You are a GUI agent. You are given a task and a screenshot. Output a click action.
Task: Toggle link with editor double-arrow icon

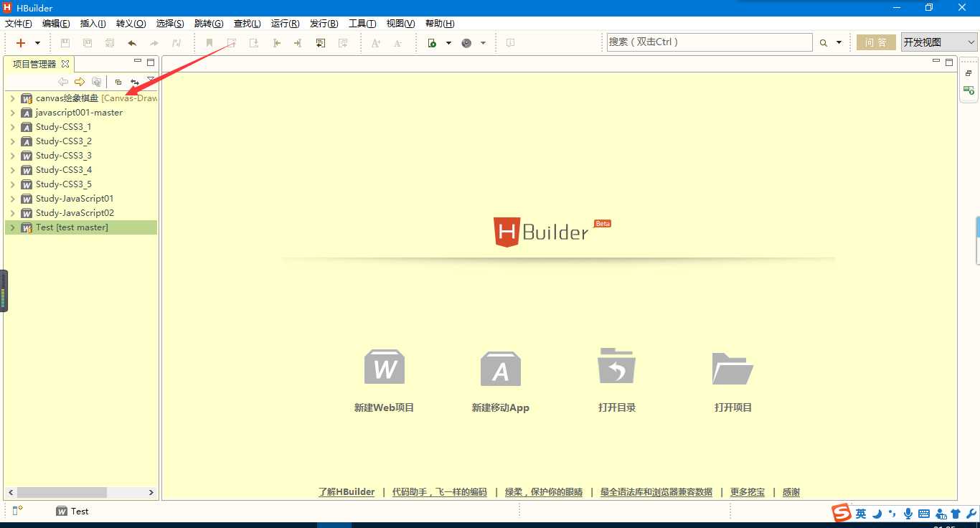point(135,82)
